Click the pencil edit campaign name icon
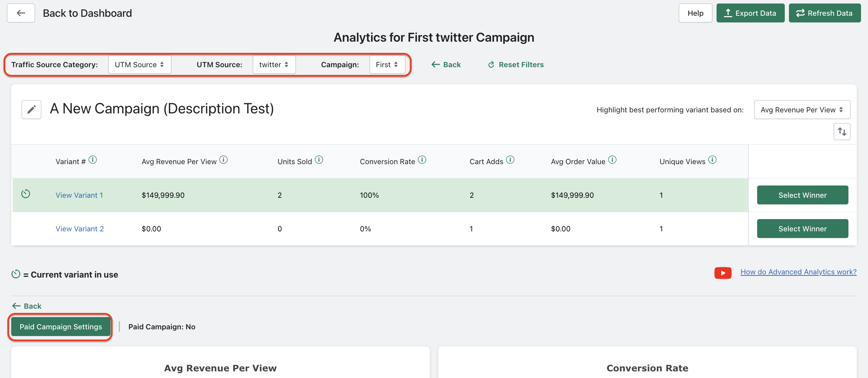Screen dimensions: 868x378 click(31, 110)
